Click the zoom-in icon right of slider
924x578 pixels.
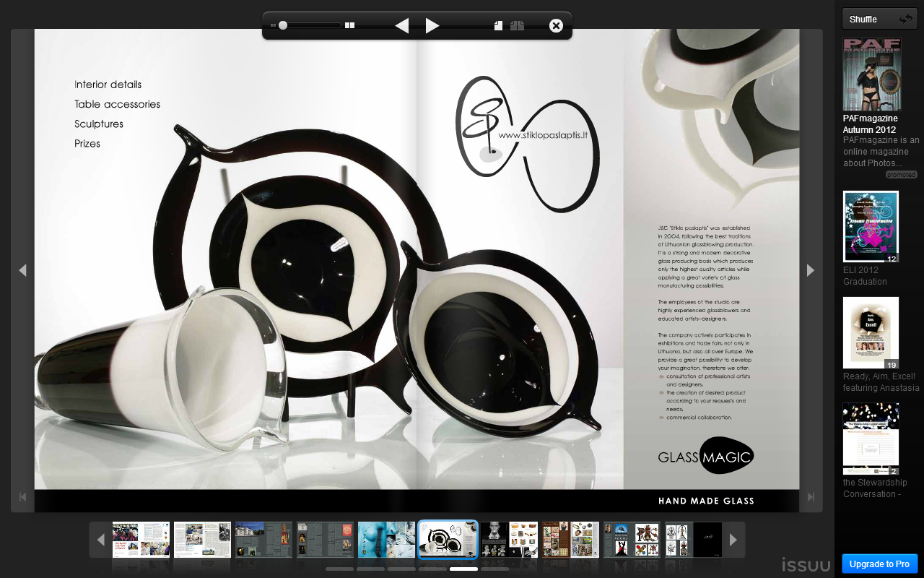(x=349, y=25)
